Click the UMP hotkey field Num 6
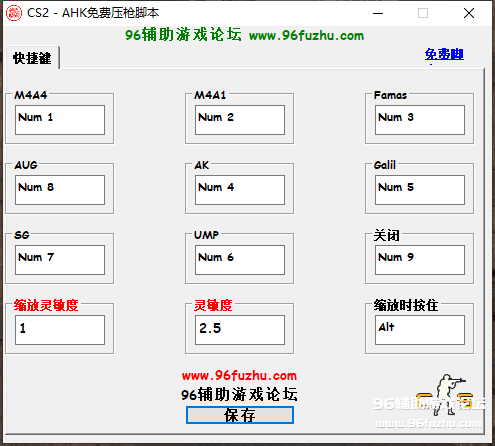Screen dimensions: 495x446 [x=240, y=260]
